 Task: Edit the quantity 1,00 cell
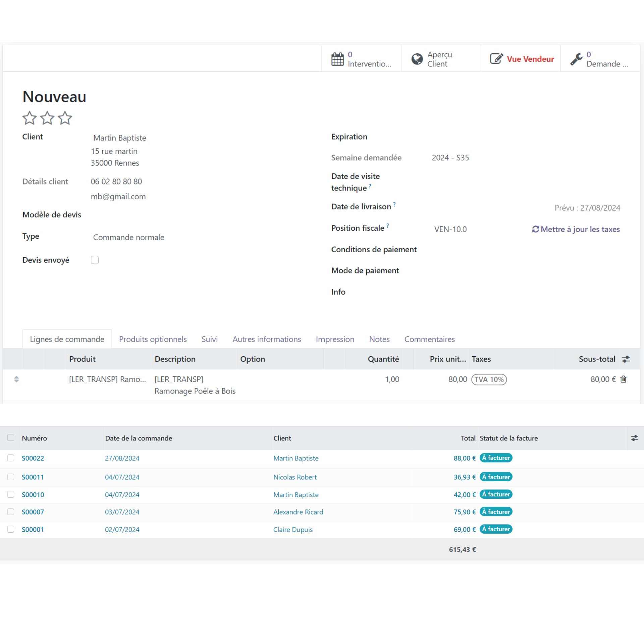tap(392, 379)
